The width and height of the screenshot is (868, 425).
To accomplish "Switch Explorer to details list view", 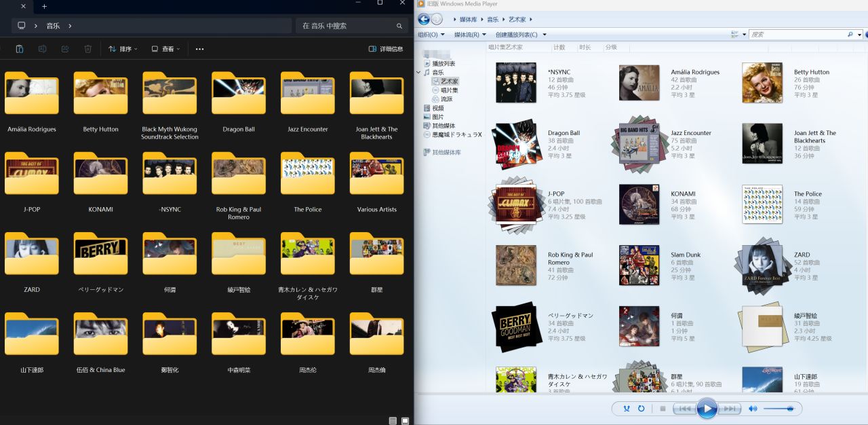I will click(x=393, y=421).
